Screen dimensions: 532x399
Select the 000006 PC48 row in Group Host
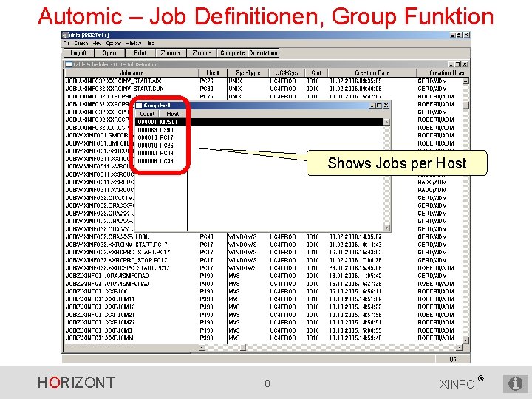[259, 161]
